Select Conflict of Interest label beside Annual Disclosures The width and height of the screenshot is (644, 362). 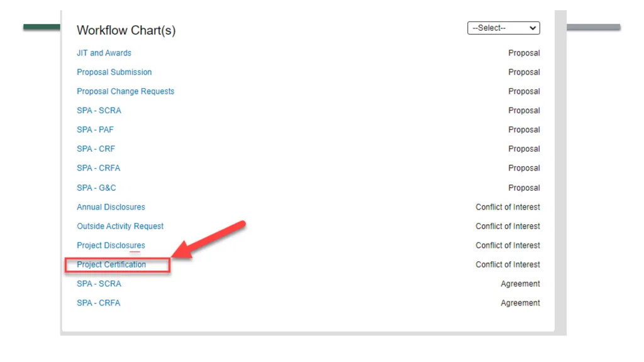tap(508, 207)
